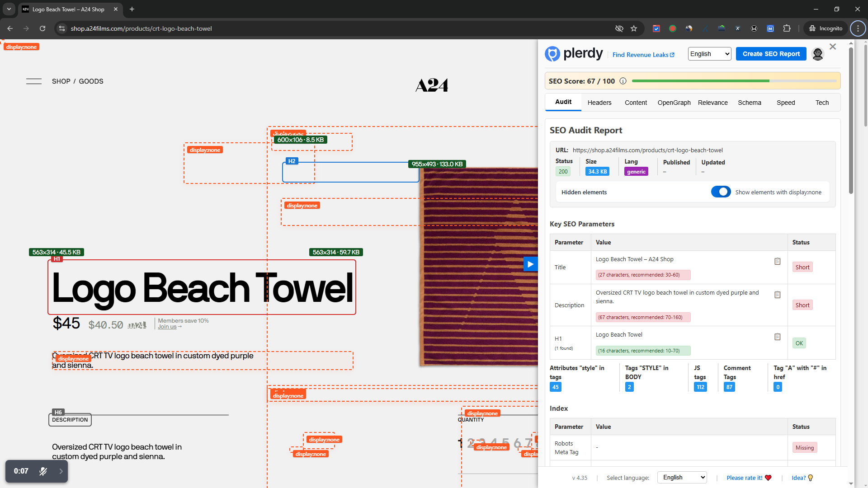Open the Find Revenue Leaks link
The width and height of the screenshot is (868, 488).
coord(643,55)
